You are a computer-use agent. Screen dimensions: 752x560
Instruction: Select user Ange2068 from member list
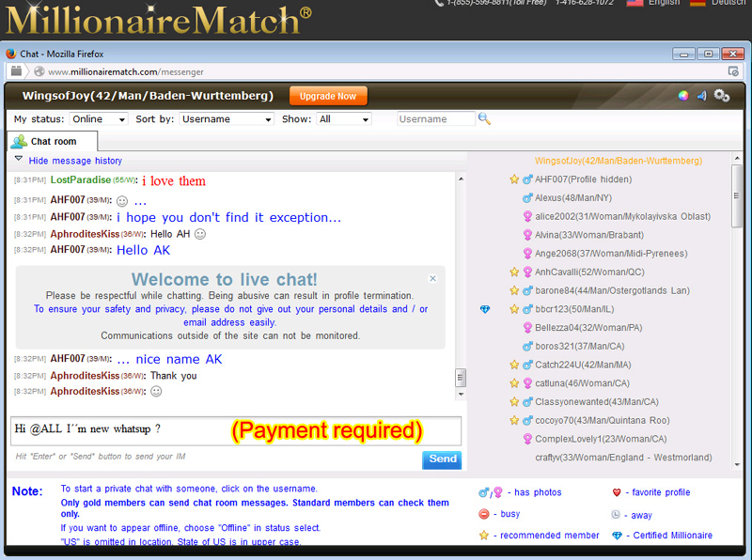pyautogui.click(x=611, y=254)
